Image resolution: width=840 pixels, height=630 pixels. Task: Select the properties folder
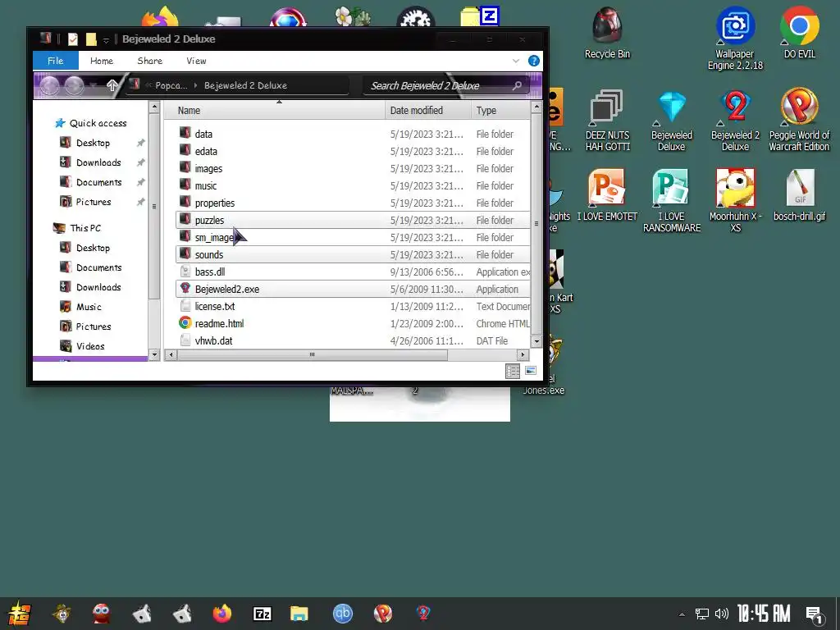215,203
